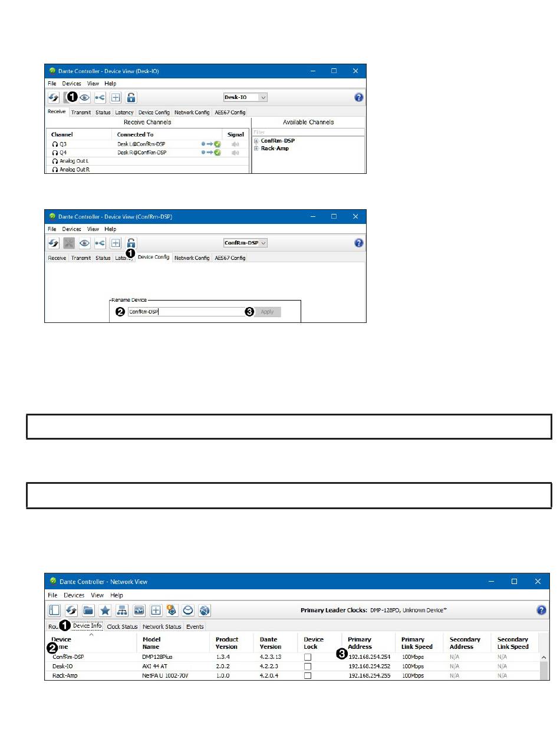
Task: Click the network tree icon in the Network View toolbar
Action: (x=123, y=611)
